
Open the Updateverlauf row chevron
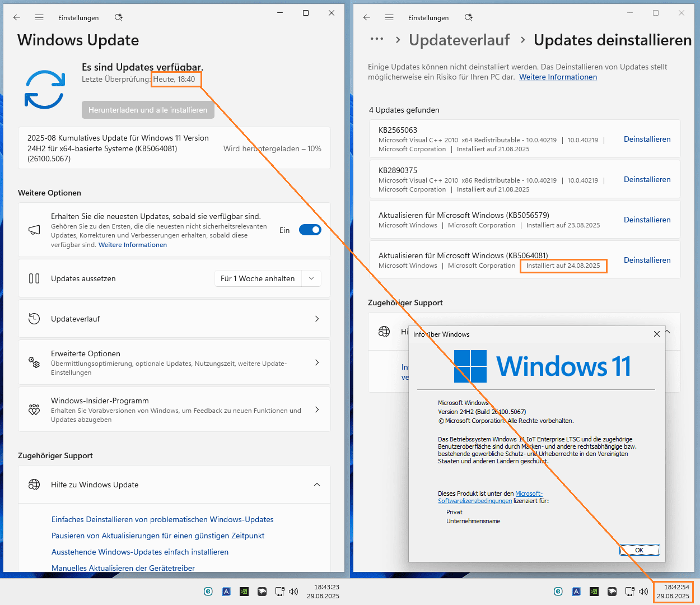coord(317,319)
